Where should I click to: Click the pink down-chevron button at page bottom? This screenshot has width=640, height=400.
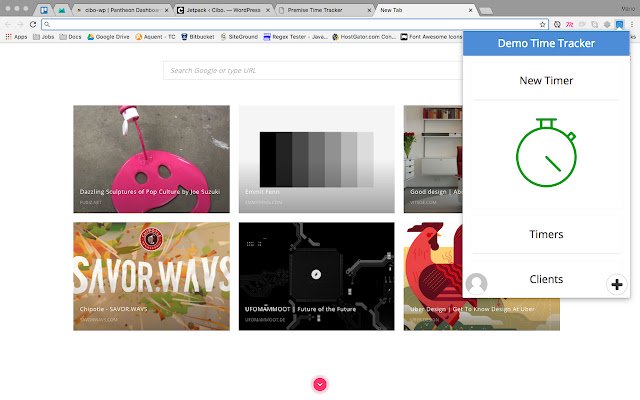(x=320, y=384)
